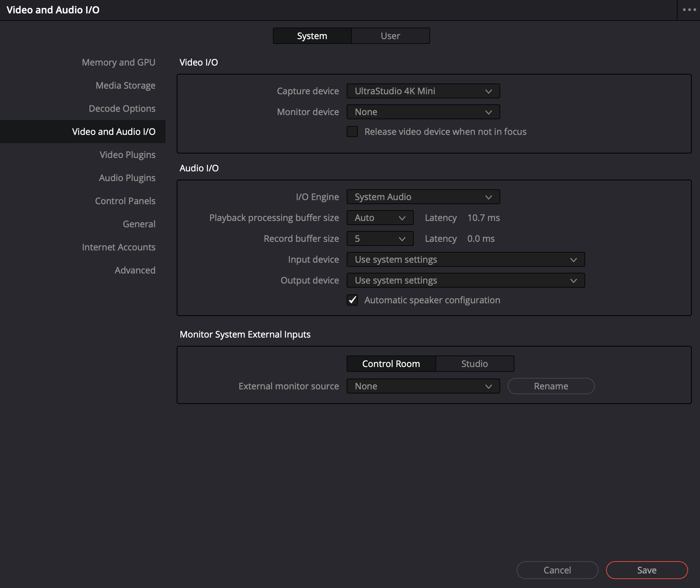Go to Media Storage section
The height and width of the screenshot is (588, 700).
click(125, 85)
